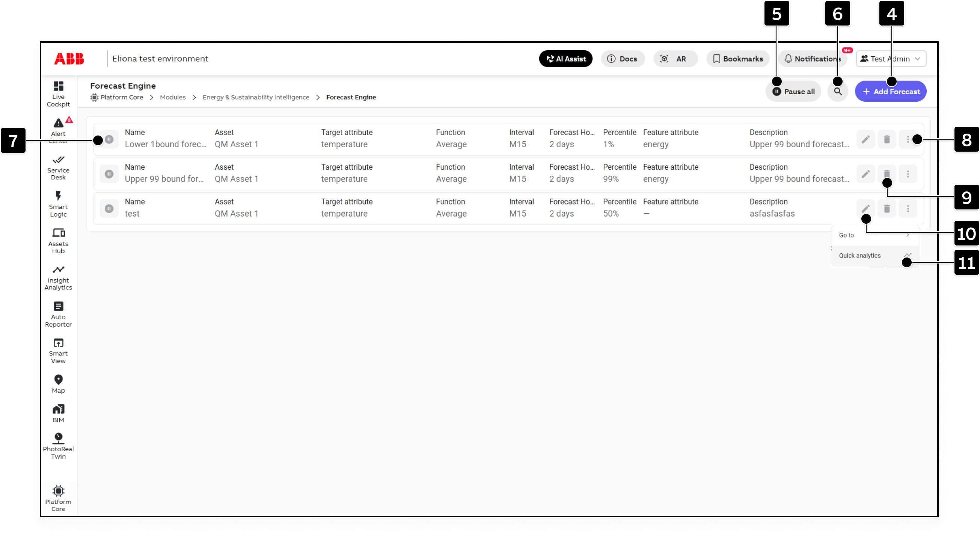Open Smart Logic module
This screenshot has width=980, height=533.
pyautogui.click(x=58, y=204)
